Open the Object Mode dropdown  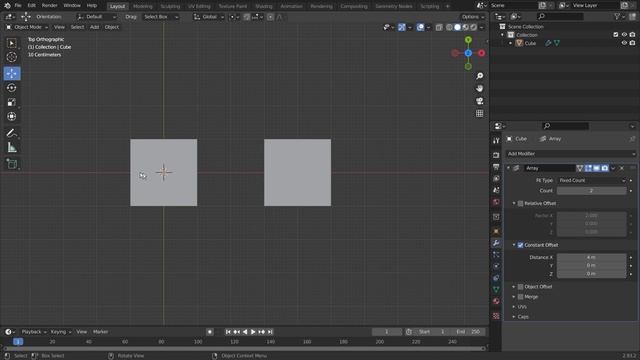(x=27, y=27)
